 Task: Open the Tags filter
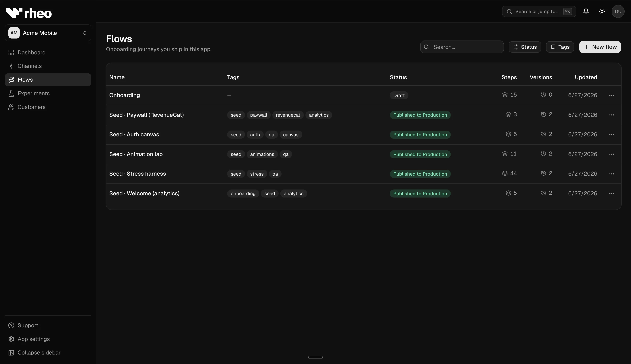pos(560,47)
